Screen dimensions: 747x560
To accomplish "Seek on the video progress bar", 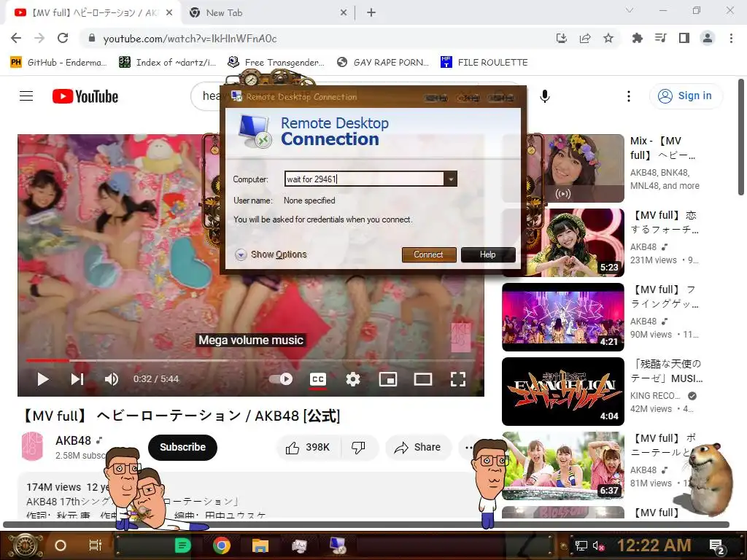I will click(x=251, y=360).
